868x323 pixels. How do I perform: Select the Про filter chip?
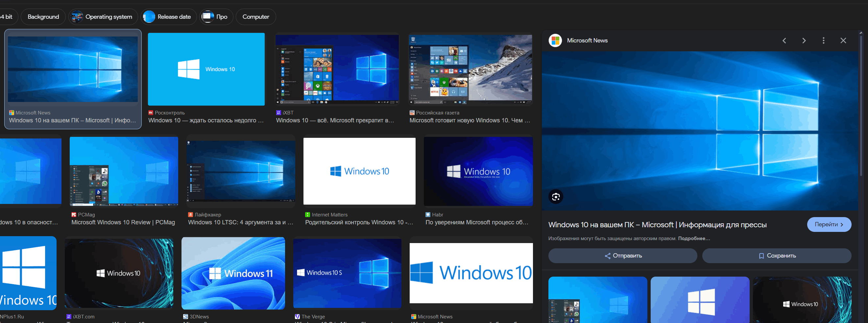pos(216,16)
